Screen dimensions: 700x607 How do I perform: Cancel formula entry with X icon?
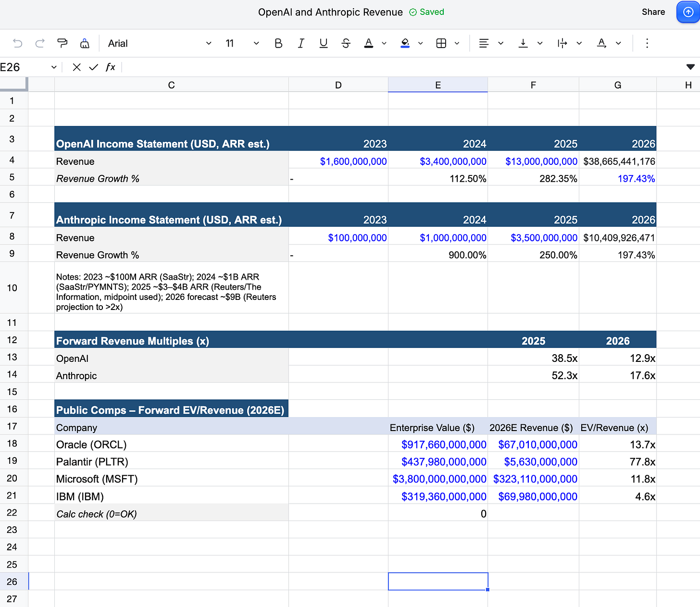(x=76, y=67)
